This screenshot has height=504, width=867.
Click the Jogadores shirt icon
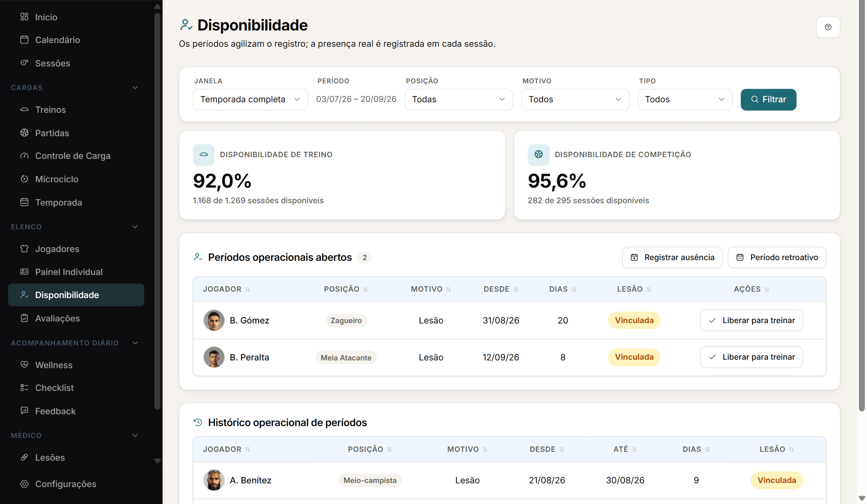(24, 249)
